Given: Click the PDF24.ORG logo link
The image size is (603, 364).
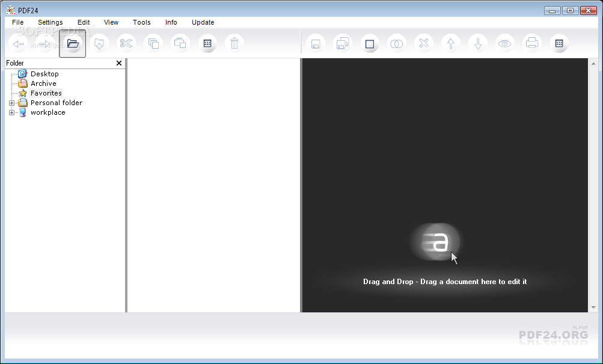Looking at the screenshot, I should (553, 335).
